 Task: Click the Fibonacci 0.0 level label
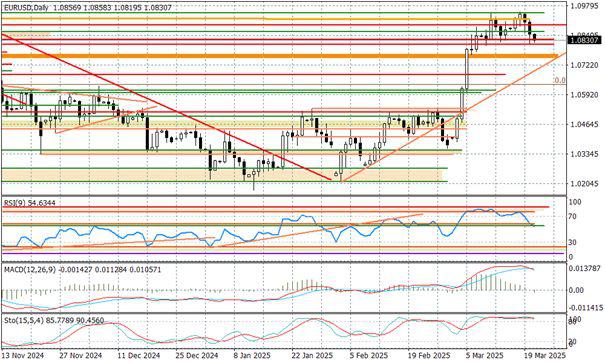point(559,80)
